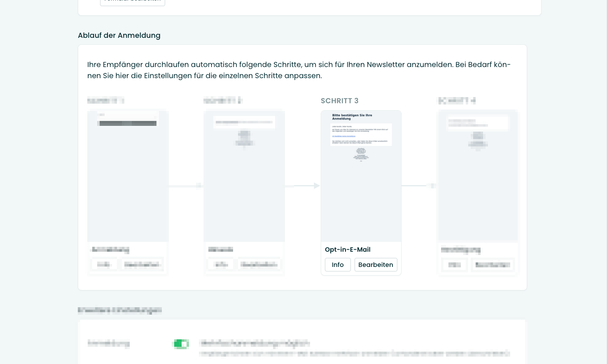
Task: Click the Opt-in-E-Mail card title
Action: pos(348,250)
